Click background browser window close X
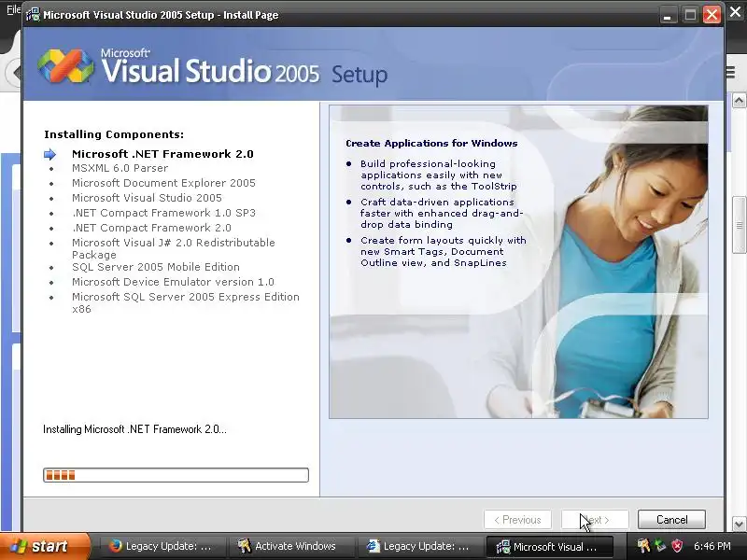 pos(736,12)
